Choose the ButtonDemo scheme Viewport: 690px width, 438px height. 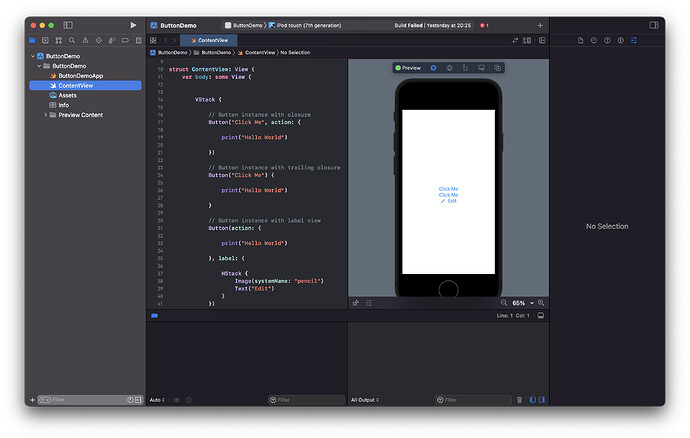point(243,26)
